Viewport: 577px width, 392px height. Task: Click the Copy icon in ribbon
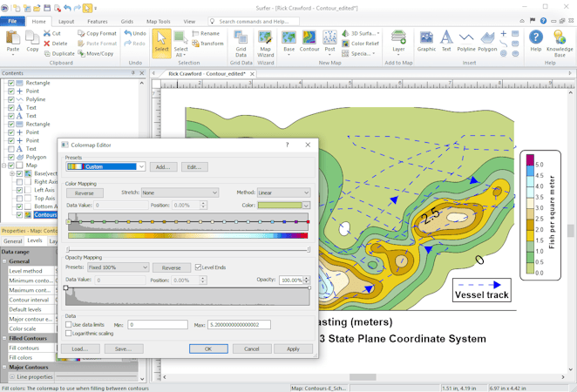click(32, 41)
